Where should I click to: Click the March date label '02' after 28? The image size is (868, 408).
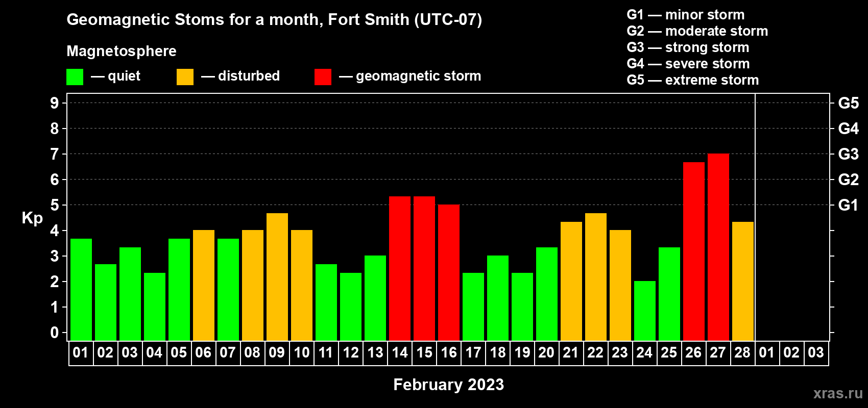(x=792, y=352)
